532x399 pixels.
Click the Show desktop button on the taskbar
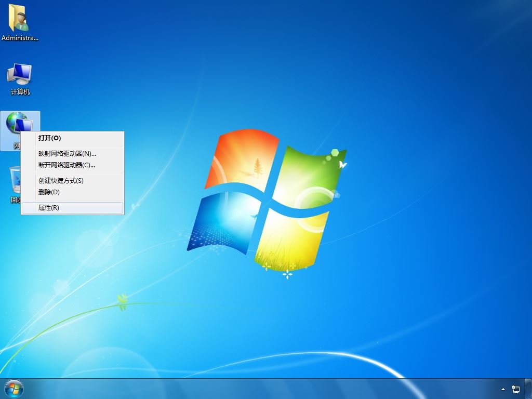[x=528, y=389]
